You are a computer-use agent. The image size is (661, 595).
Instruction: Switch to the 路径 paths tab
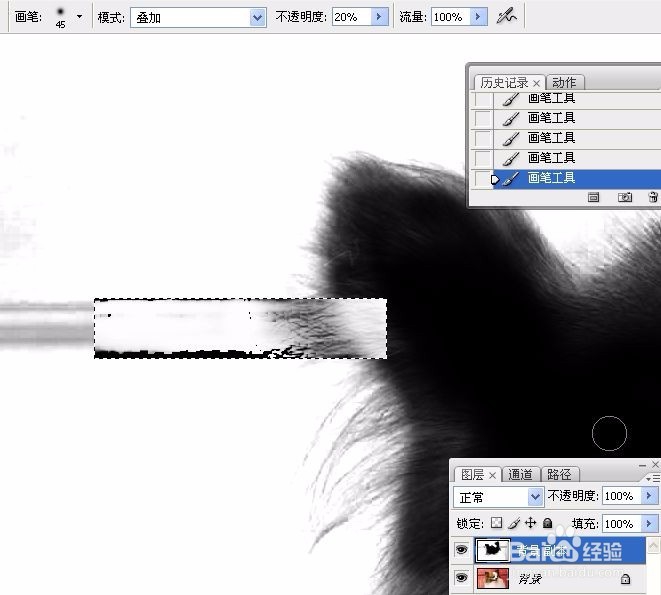559,475
